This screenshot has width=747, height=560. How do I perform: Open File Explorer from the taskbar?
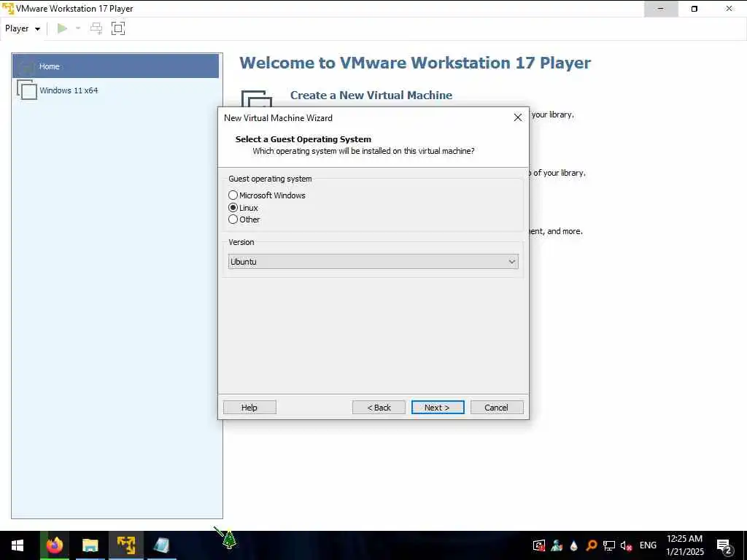coord(90,545)
